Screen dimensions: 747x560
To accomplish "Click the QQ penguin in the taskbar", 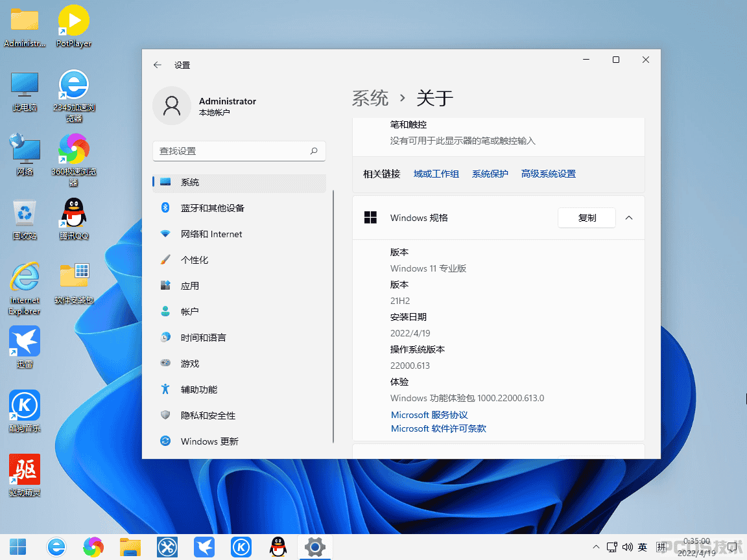I will (x=278, y=547).
